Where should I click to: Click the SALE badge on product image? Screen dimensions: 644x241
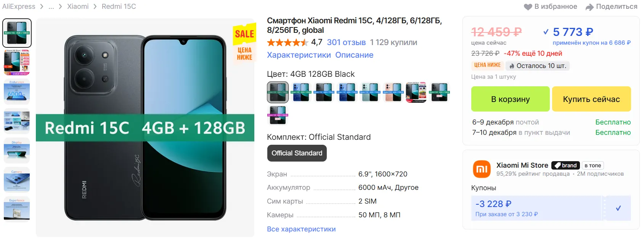pyautogui.click(x=244, y=44)
